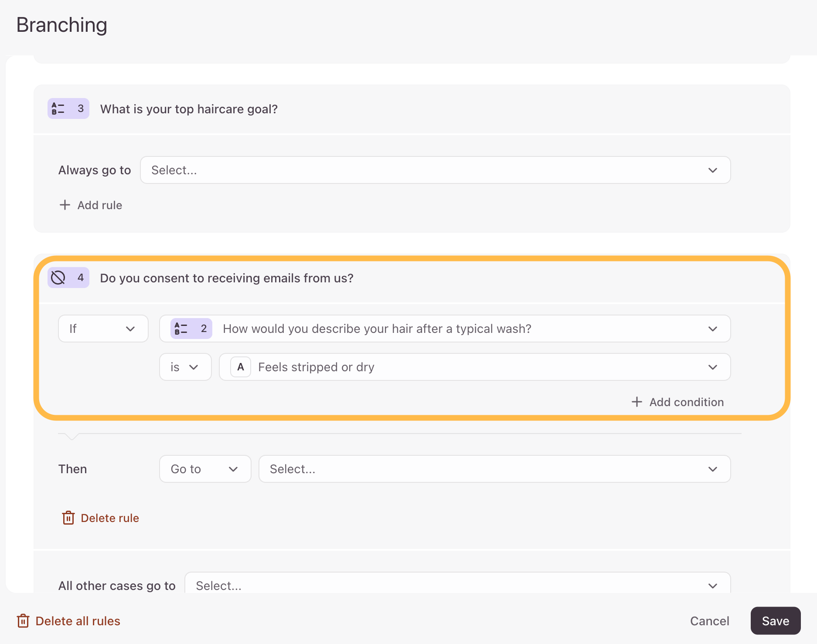Image resolution: width=817 pixels, height=644 pixels.
Task: Click the consent icon on question 4
Action: pos(58,278)
